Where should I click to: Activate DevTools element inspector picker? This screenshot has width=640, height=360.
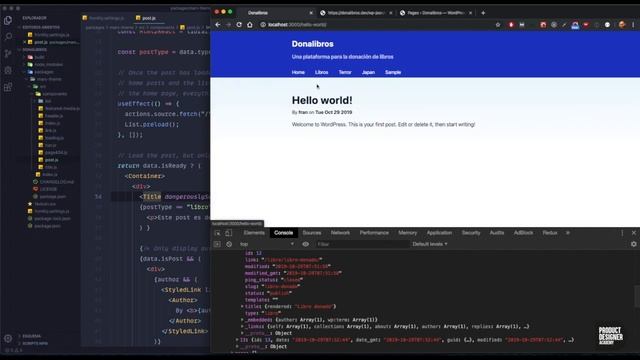point(218,233)
